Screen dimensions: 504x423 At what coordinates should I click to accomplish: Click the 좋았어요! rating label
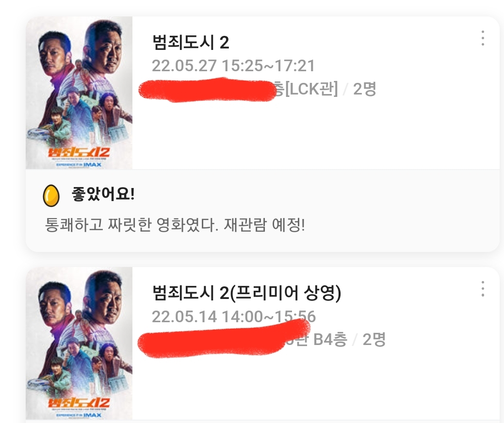tap(103, 195)
